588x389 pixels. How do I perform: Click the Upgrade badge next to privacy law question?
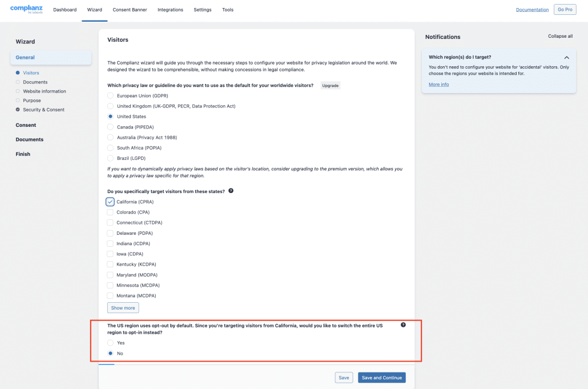tap(331, 86)
